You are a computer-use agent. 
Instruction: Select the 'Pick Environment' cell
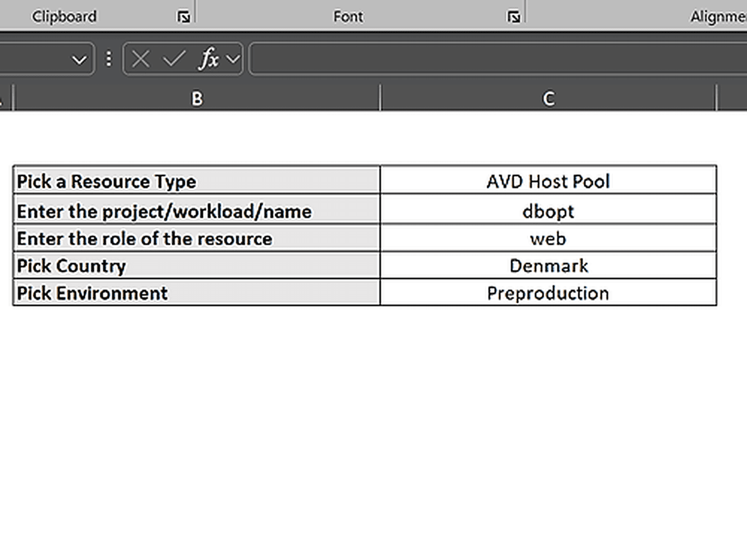tap(196, 292)
